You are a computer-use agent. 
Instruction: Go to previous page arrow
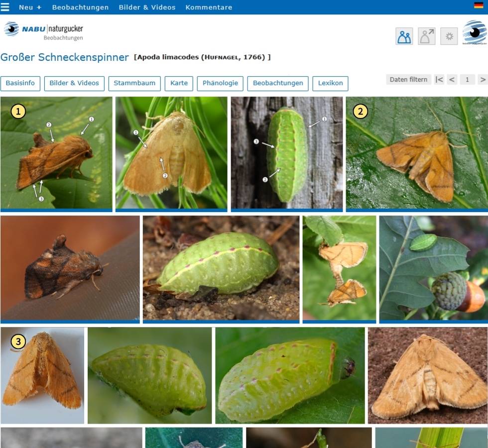(x=452, y=80)
